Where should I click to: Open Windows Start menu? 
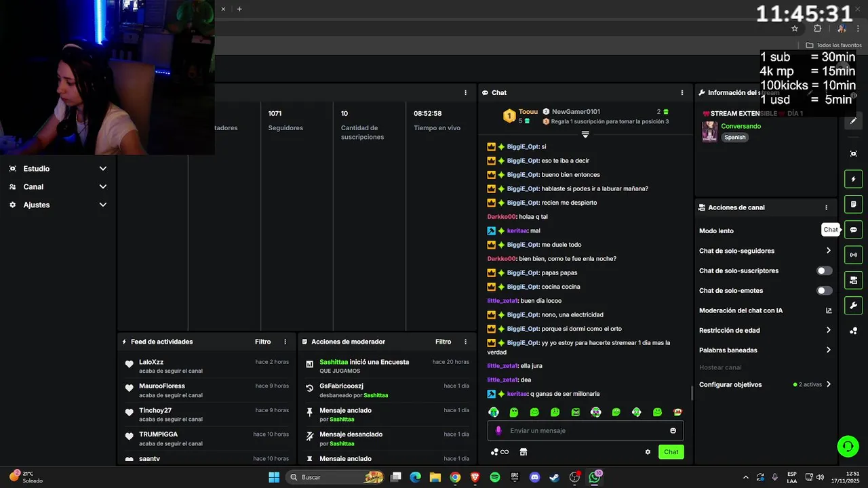tap(274, 477)
